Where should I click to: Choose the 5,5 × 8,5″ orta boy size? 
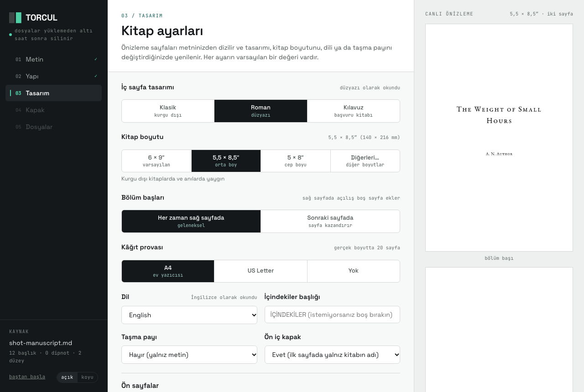pos(226,161)
